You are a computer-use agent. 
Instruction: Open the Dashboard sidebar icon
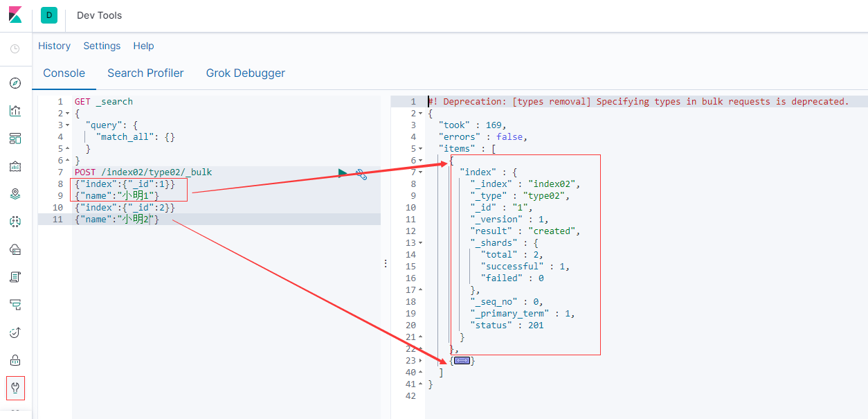(15, 139)
